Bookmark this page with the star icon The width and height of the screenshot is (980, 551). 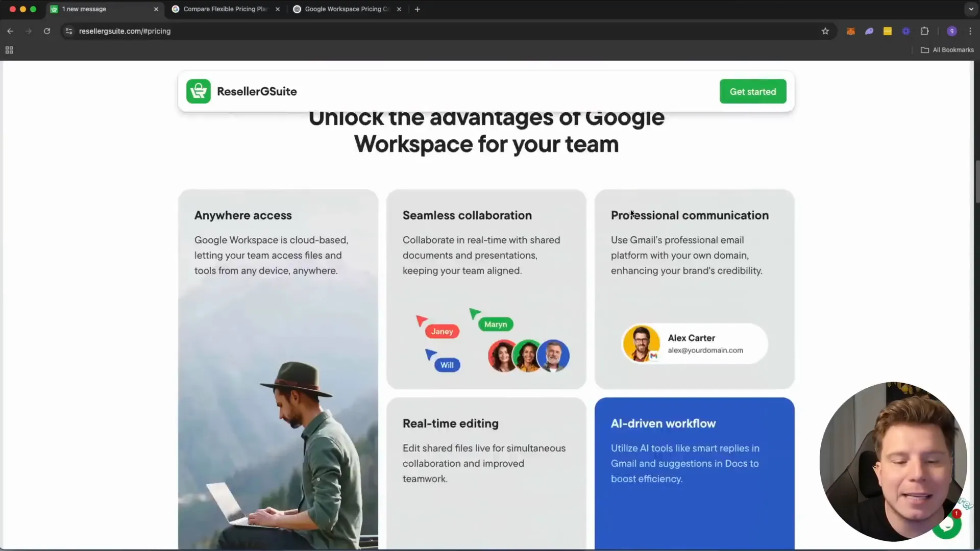825,31
